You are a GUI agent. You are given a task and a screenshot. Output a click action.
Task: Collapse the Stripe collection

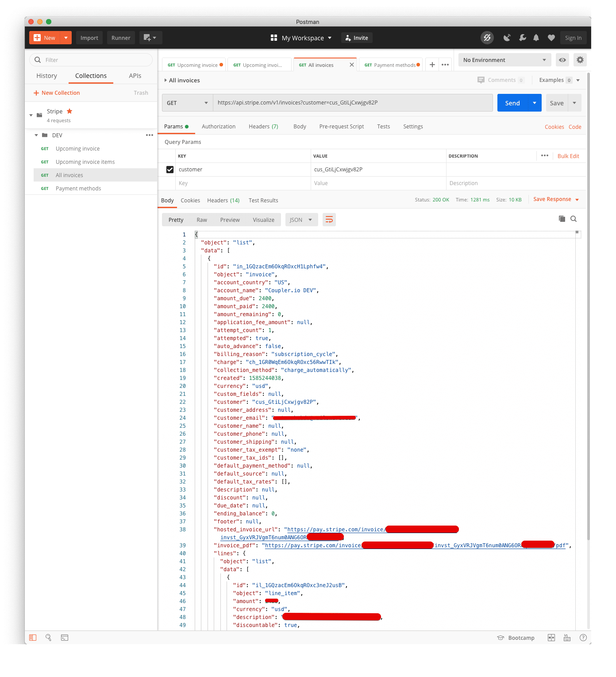[x=31, y=115]
